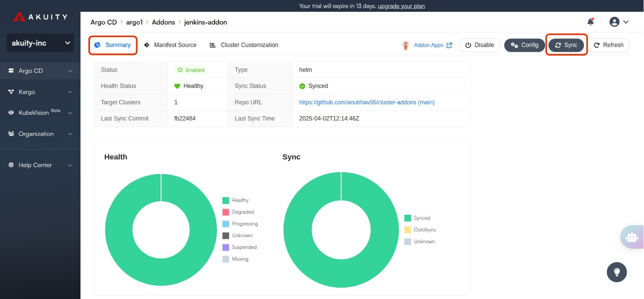Toggle the Synced legend swatch
The width and height of the screenshot is (644, 299).
pos(407,218)
